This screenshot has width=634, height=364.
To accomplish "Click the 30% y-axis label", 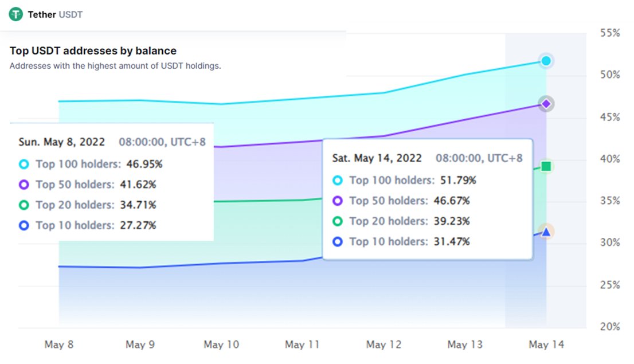I will tap(610, 242).
